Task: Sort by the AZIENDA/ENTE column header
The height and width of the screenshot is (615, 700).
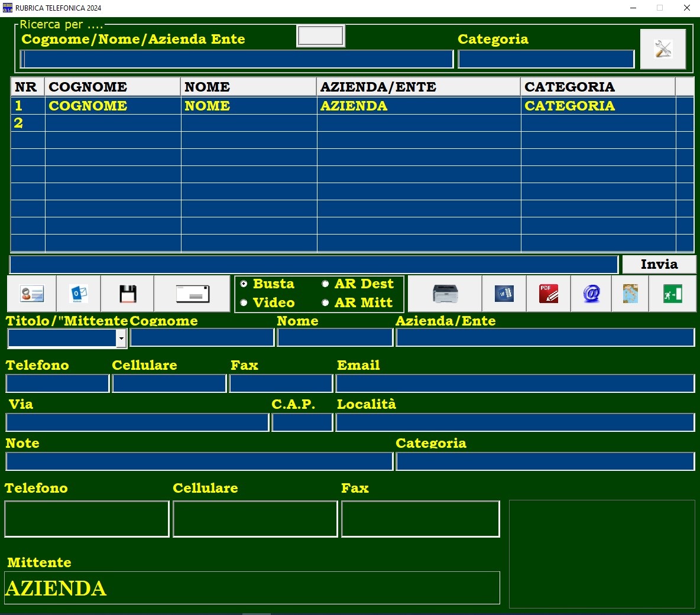Action: point(419,86)
